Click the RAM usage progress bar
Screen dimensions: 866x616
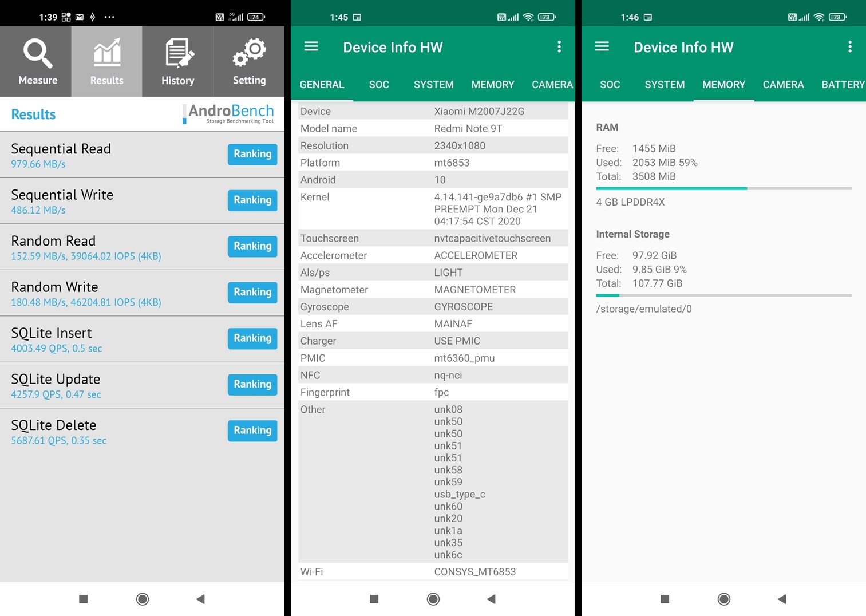click(723, 188)
